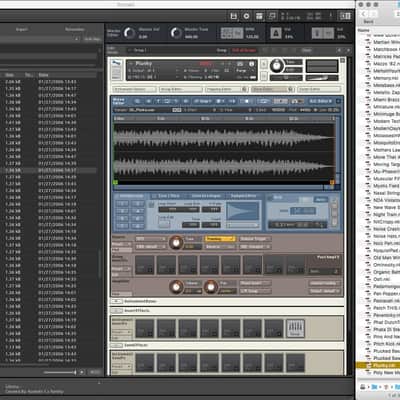This screenshot has height=400, width=400.
Task: Open the DFD sampler mode dropdown
Action: (150, 239)
